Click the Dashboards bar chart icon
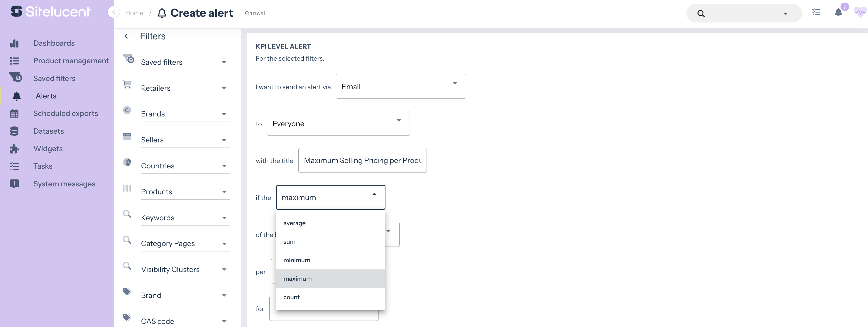This screenshot has height=327, width=868. coord(14,43)
